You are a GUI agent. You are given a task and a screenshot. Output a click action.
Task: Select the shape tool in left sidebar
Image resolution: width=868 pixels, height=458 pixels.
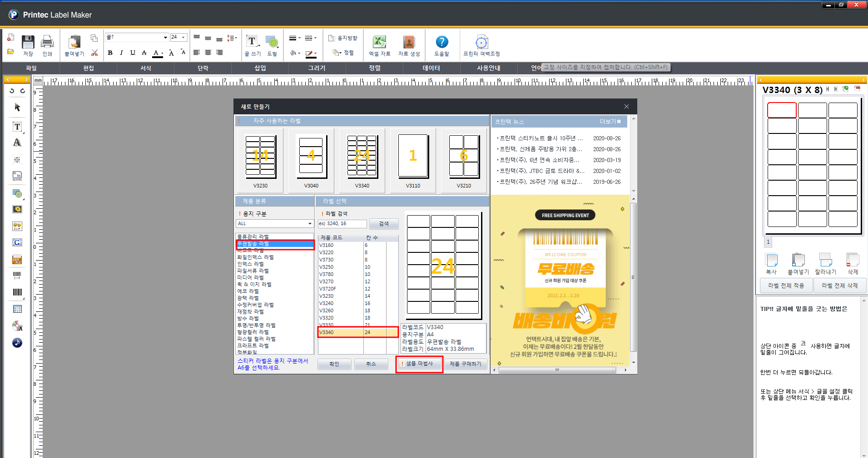pyautogui.click(x=17, y=193)
